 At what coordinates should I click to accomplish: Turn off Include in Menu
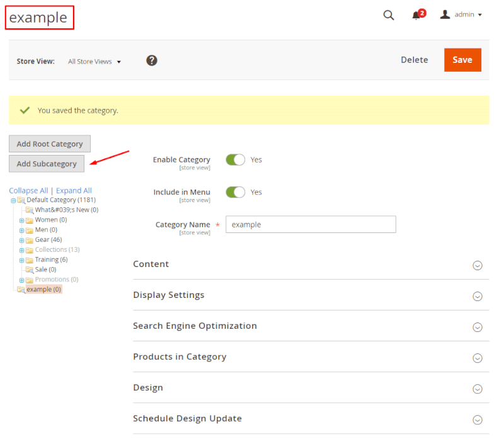(x=235, y=192)
